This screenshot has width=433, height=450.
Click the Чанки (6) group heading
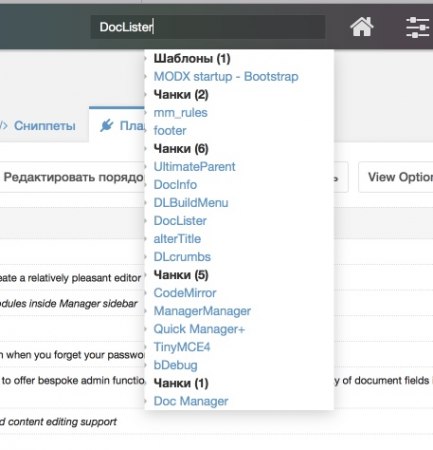[181, 149]
